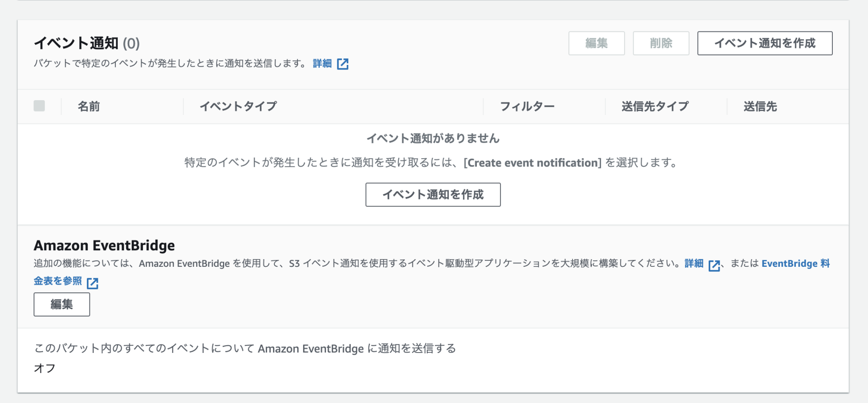This screenshot has width=868, height=403.
Task: Click the 削除 button
Action: (661, 43)
